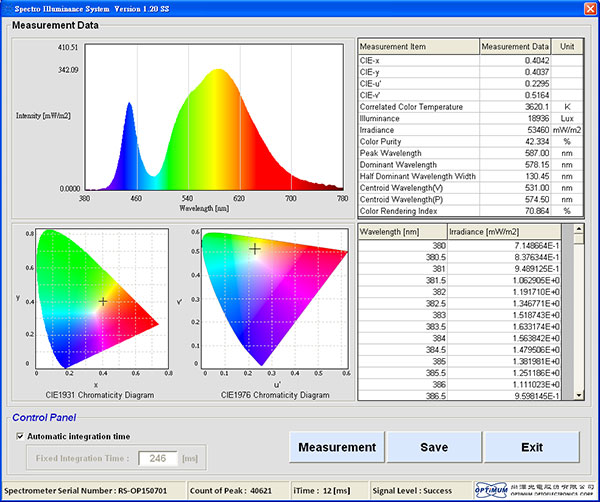Click the CIE1976 Chromaticity Diagram caption
Screen dimensions: 600x502
(275, 395)
